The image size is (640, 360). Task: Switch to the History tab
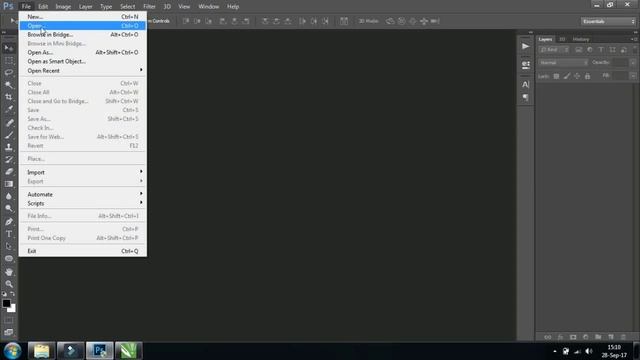pyautogui.click(x=580, y=39)
